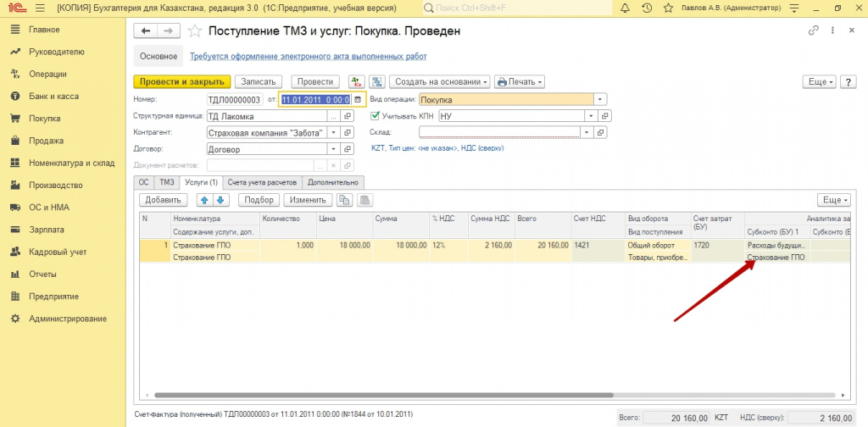868x427 pixels.
Task: Open the electronic act requirement link
Action: [x=309, y=57]
